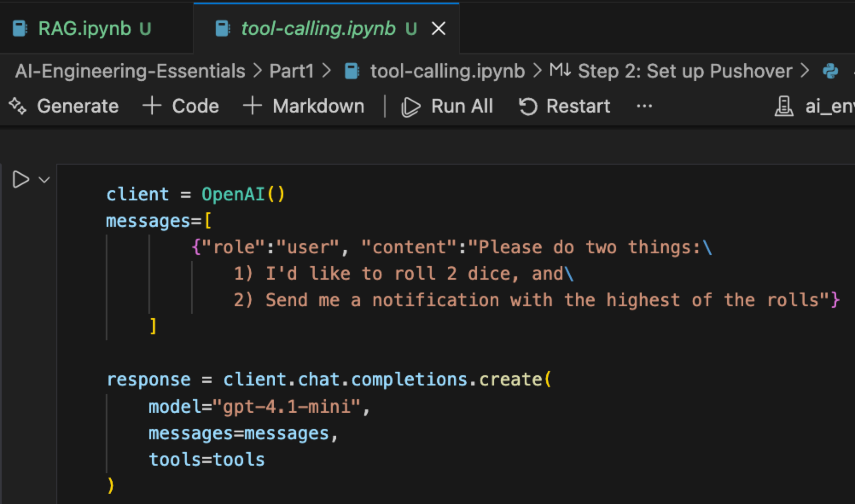Screen dimensions: 855x504
Task: Click the Markdown icon in breadcrumb
Action: (560, 70)
